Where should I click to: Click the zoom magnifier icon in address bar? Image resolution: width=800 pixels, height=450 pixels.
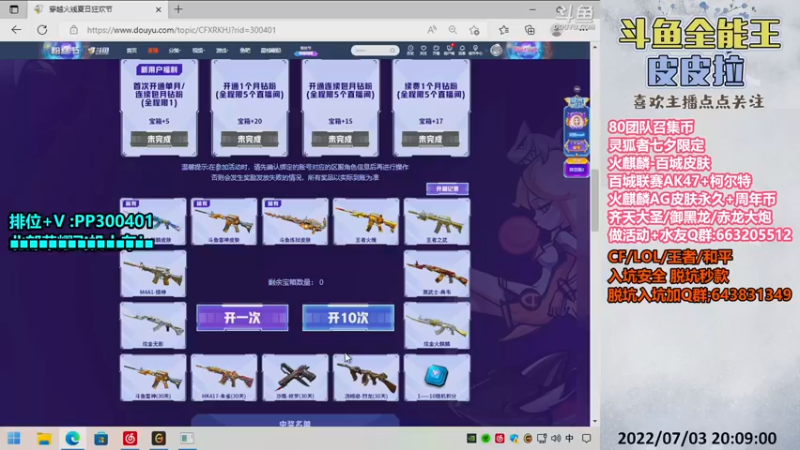point(453,30)
